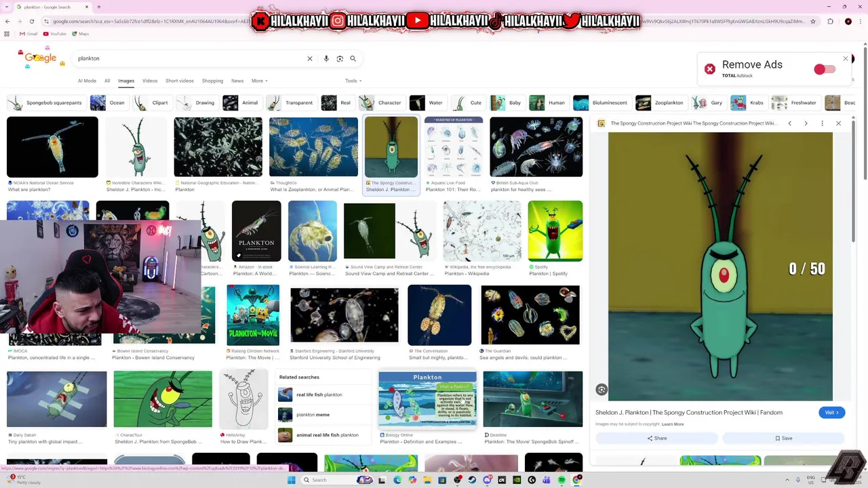
Task: Open search by image Lens icon
Action: coord(340,59)
